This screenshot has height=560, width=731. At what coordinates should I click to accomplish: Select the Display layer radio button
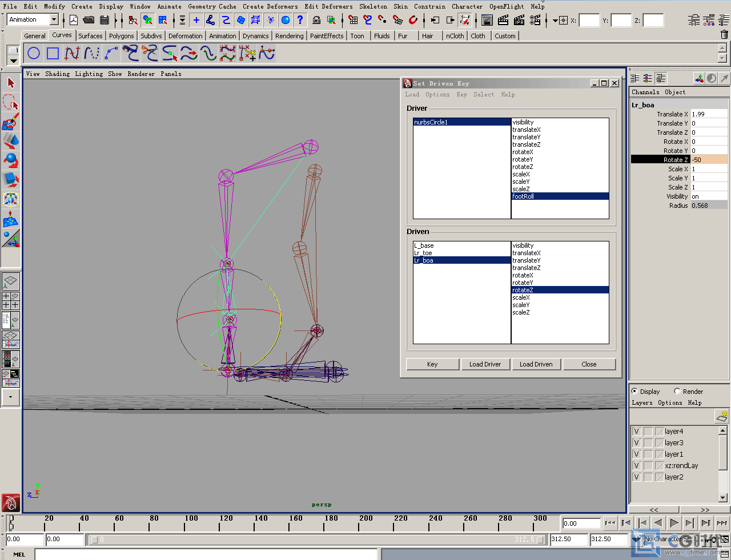pyautogui.click(x=634, y=391)
